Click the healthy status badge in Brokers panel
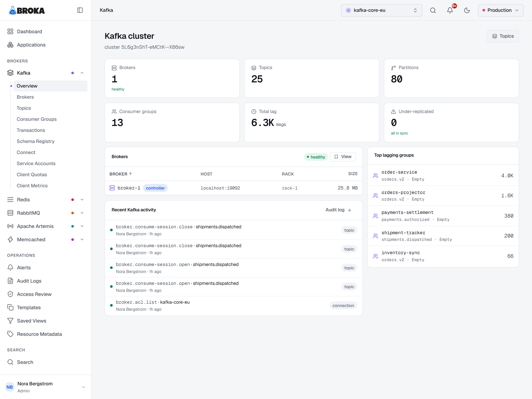The width and height of the screenshot is (532, 399). (x=316, y=157)
